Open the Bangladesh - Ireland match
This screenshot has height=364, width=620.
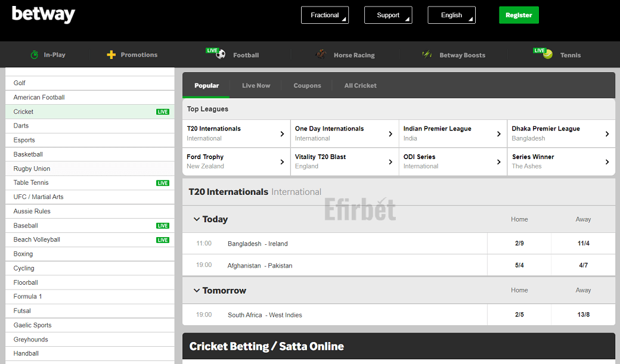coord(258,244)
